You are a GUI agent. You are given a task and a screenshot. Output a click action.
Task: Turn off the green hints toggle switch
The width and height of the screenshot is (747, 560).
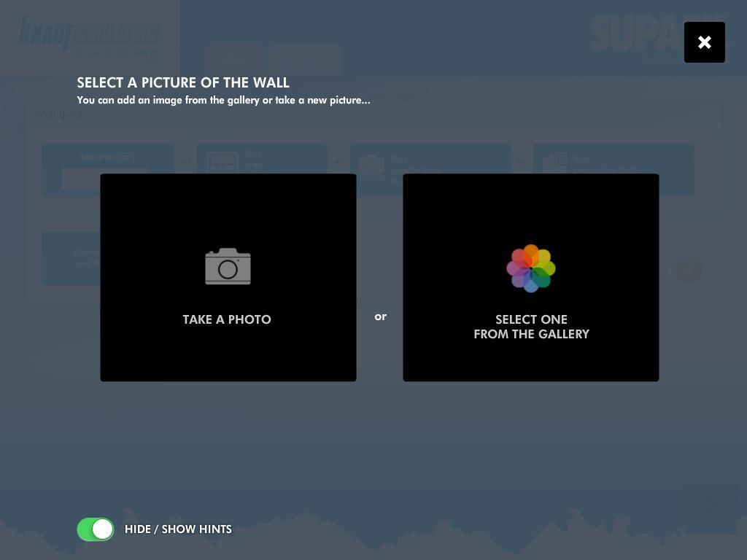(x=96, y=529)
